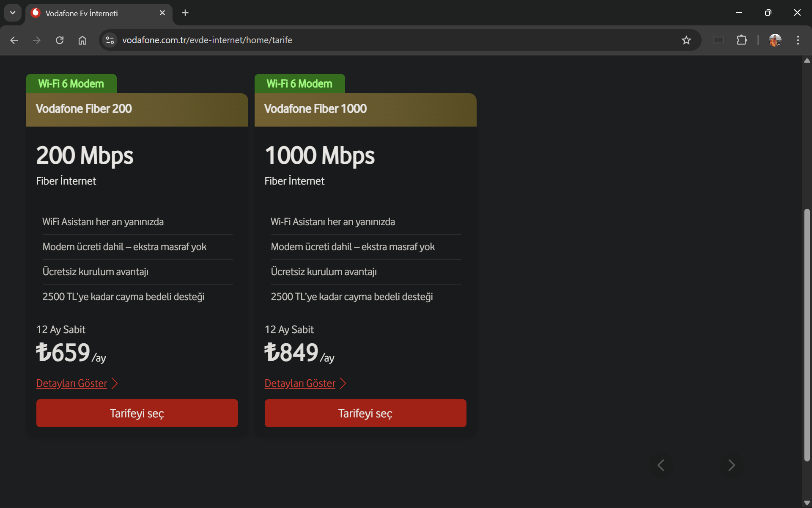Click the Vodafone Fiber 1000 card title
This screenshot has width=812, height=508.
click(315, 109)
